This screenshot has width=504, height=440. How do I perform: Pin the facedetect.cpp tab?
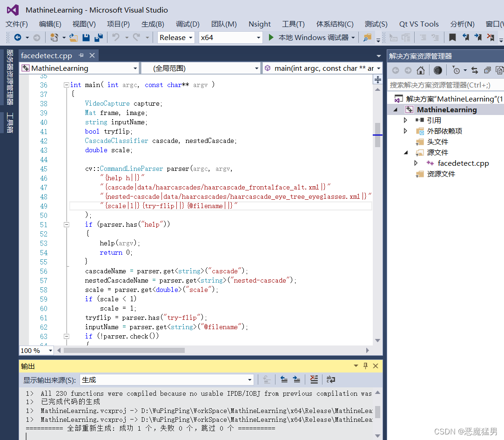81,55
